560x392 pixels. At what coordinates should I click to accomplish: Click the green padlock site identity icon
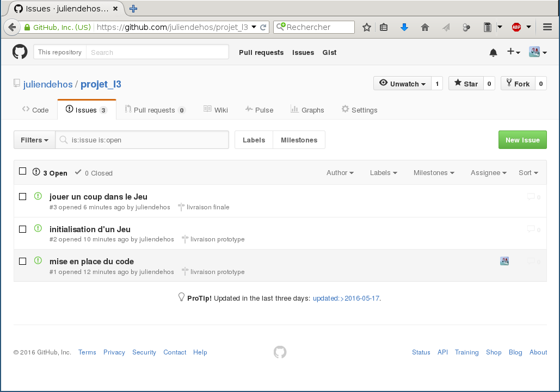[x=27, y=27]
